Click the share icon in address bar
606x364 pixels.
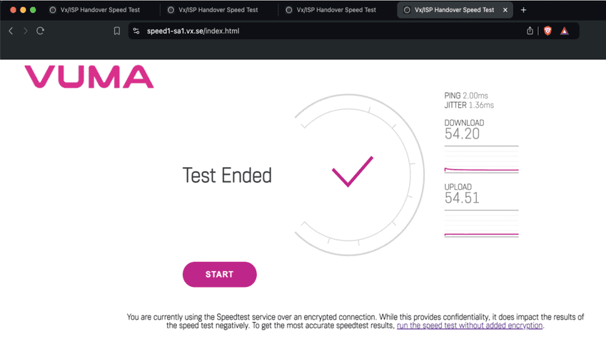pos(530,31)
